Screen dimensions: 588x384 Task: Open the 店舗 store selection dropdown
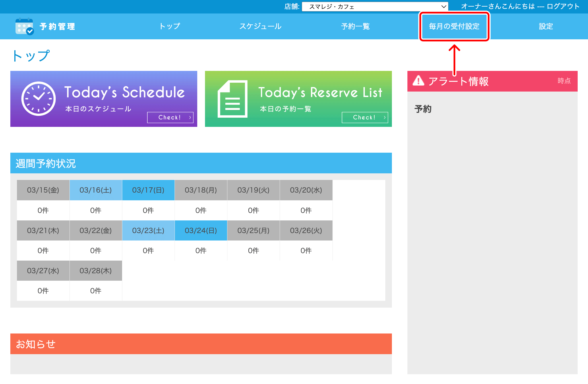click(373, 7)
